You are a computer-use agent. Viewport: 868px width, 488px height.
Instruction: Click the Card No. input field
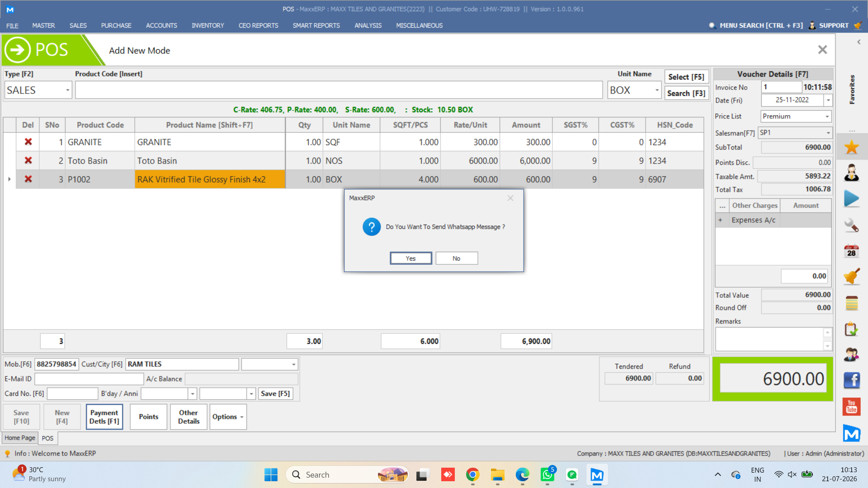coord(72,394)
